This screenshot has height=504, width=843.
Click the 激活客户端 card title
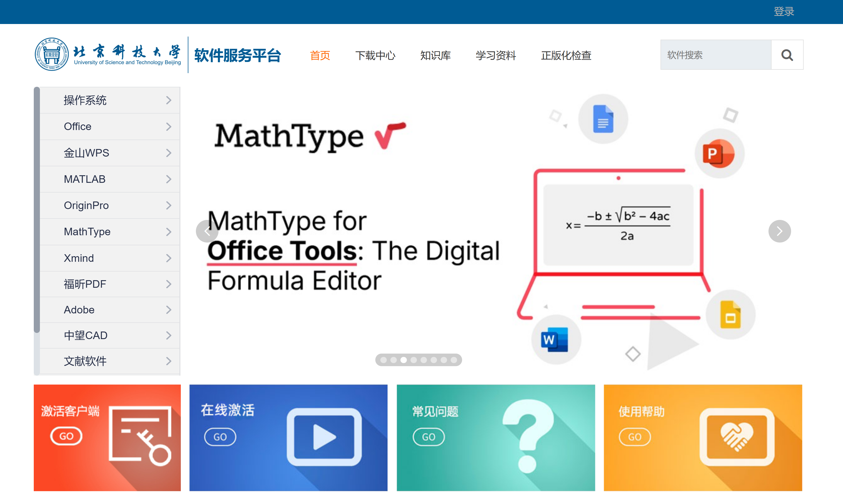[70, 411]
